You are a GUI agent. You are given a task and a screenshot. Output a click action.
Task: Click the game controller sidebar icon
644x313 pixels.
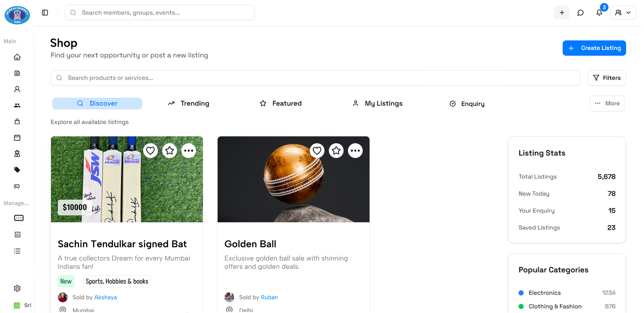click(17, 186)
